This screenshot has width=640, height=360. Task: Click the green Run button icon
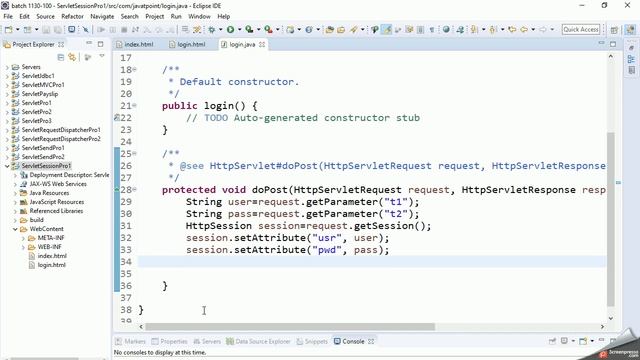pyautogui.click(x=230, y=29)
